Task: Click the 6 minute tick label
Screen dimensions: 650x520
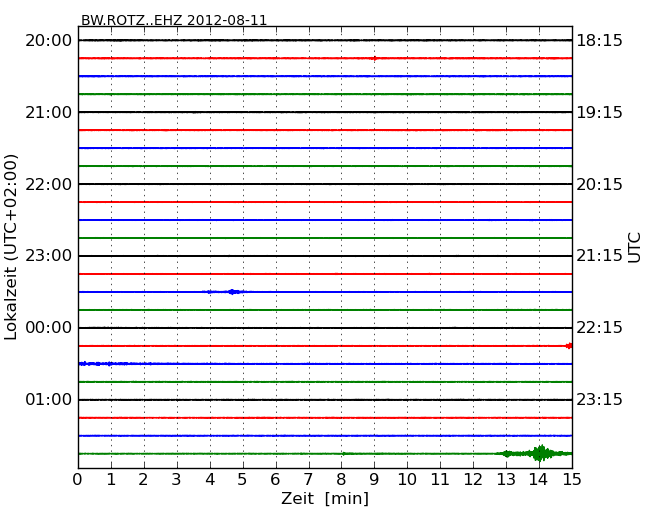Action: (x=275, y=480)
